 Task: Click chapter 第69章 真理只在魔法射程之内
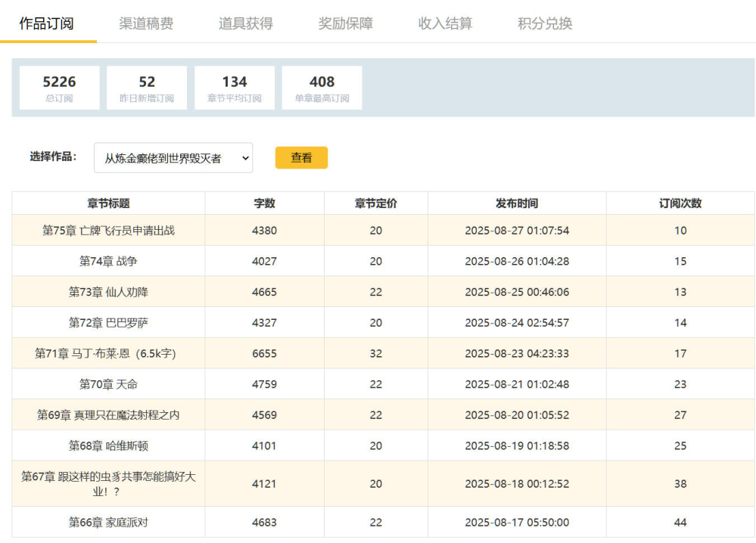(108, 415)
